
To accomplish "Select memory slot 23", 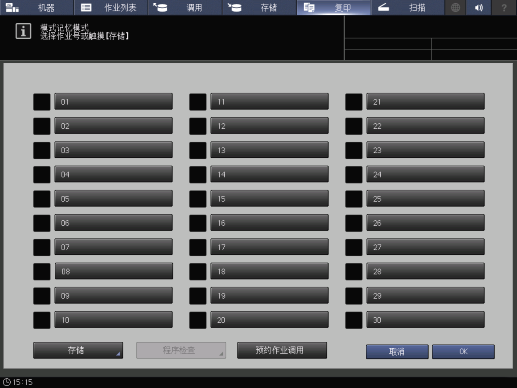I will [x=426, y=150].
